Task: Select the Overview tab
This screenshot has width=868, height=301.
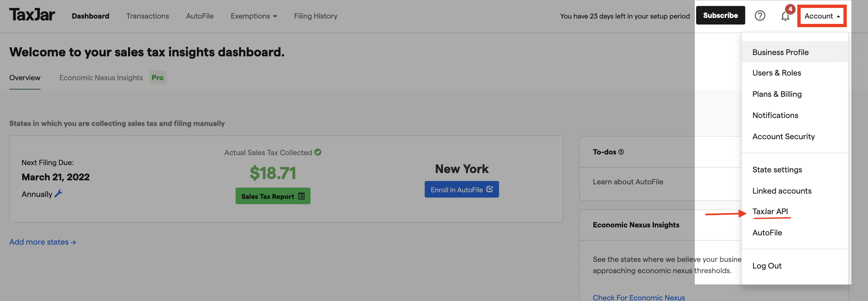Action: tap(25, 78)
